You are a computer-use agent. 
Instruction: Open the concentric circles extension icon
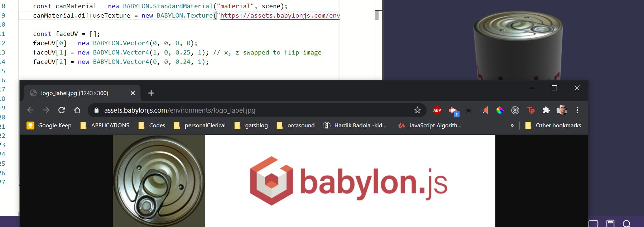(x=515, y=110)
